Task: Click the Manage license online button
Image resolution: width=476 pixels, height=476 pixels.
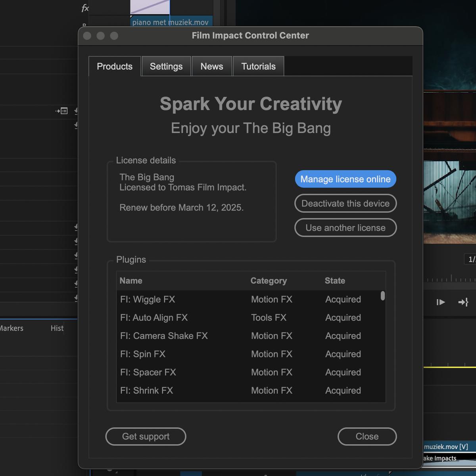Action: tap(345, 179)
